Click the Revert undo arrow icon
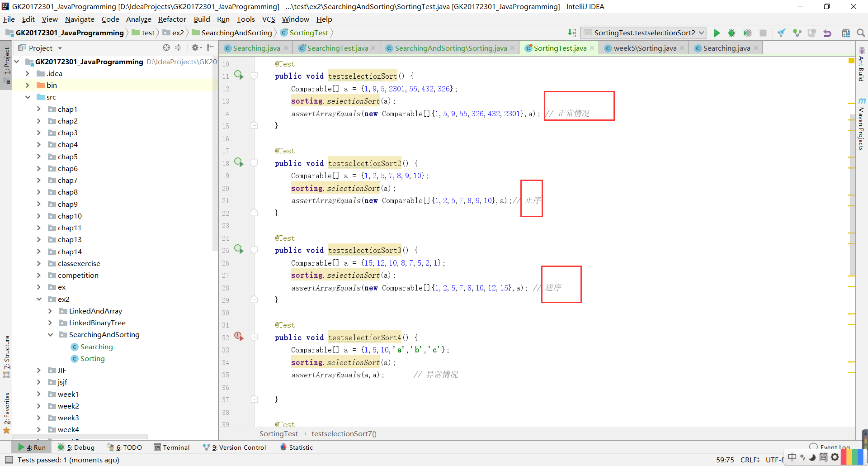The width and height of the screenshot is (868, 466). [827, 33]
